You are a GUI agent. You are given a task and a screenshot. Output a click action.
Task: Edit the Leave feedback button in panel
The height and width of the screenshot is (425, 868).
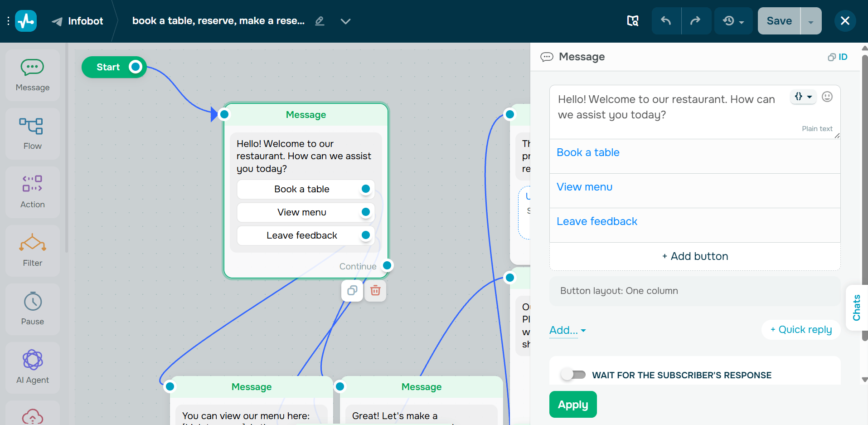tap(695, 225)
